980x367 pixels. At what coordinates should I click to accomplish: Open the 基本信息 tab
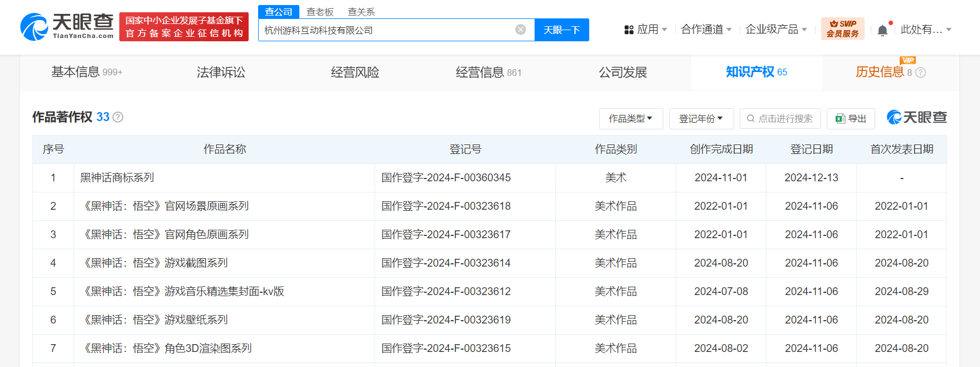[87, 73]
